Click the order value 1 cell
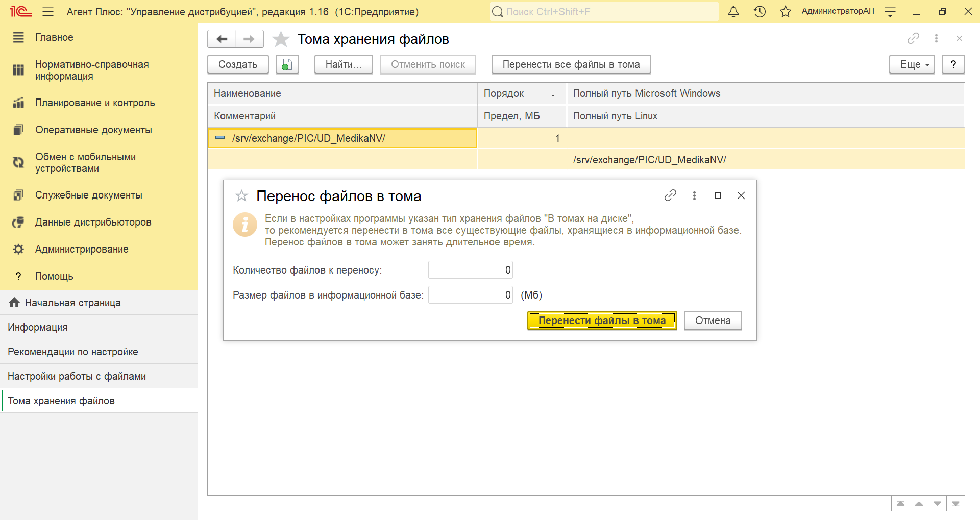This screenshot has height=520, width=980. coord(522,138)
